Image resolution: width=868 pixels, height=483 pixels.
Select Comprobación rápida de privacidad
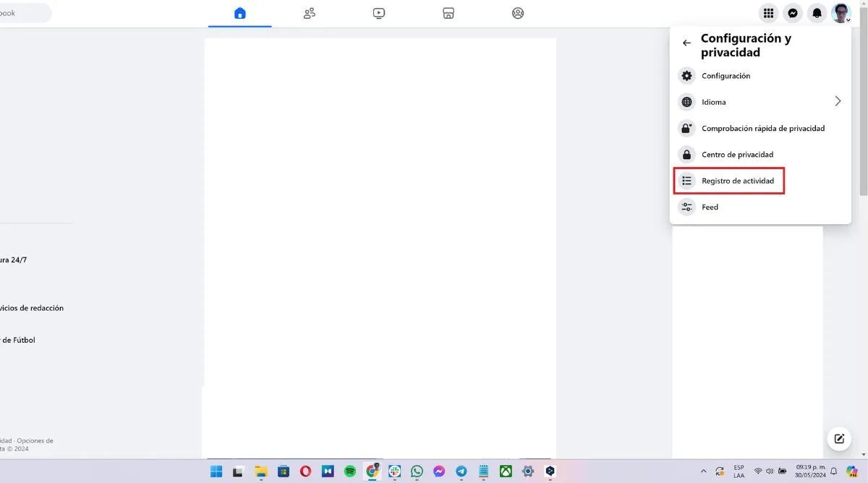762,129
